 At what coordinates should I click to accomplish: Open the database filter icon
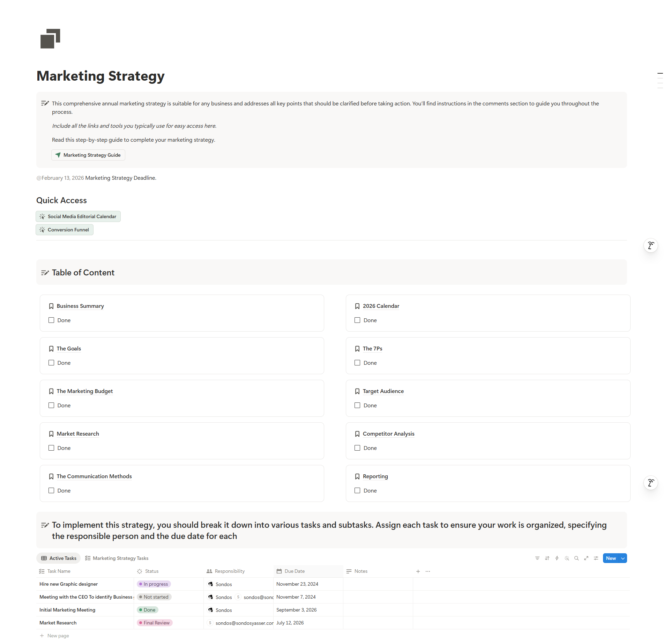point(537,558)
